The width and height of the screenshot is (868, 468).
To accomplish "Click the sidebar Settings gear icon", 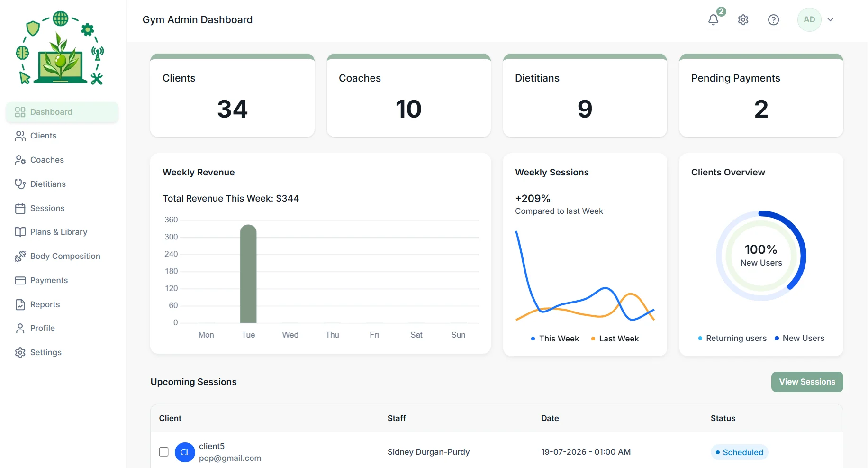I will tap(20, 352).
